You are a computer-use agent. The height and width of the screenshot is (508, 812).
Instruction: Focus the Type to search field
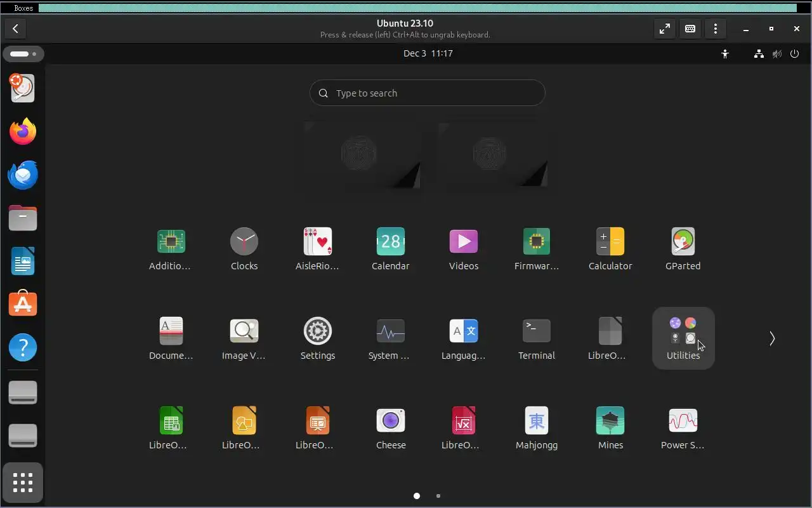[x=427, y=93]
